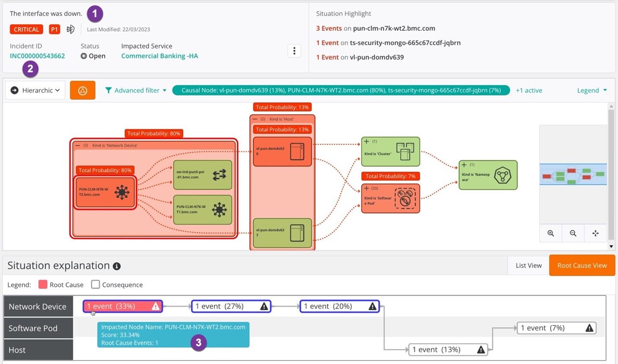Image resolution: width=618 pixels, height=364 pixels.
Task: Select the Software Pod row header
Action: pyautogui.click(x=38, y=328)
